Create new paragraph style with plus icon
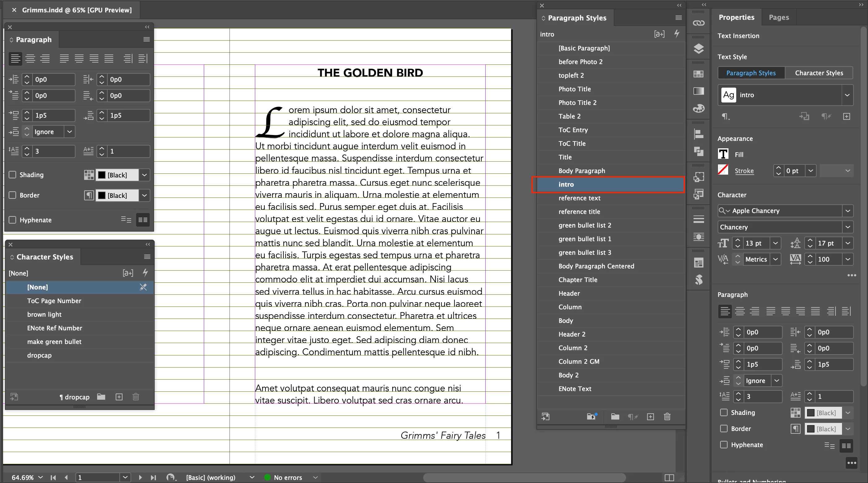Screen dimensions: 868x483 click(x=650, y=416)
